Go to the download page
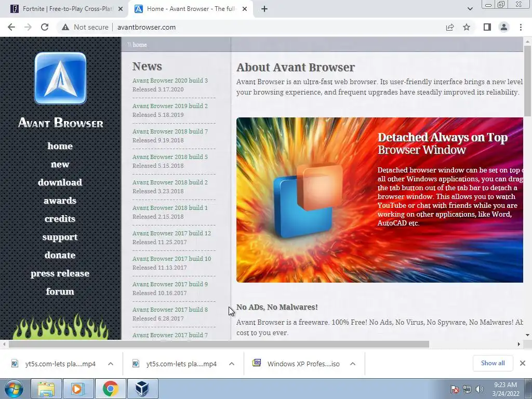The height and width of the screenshot is (399, 532). (60, 182)
